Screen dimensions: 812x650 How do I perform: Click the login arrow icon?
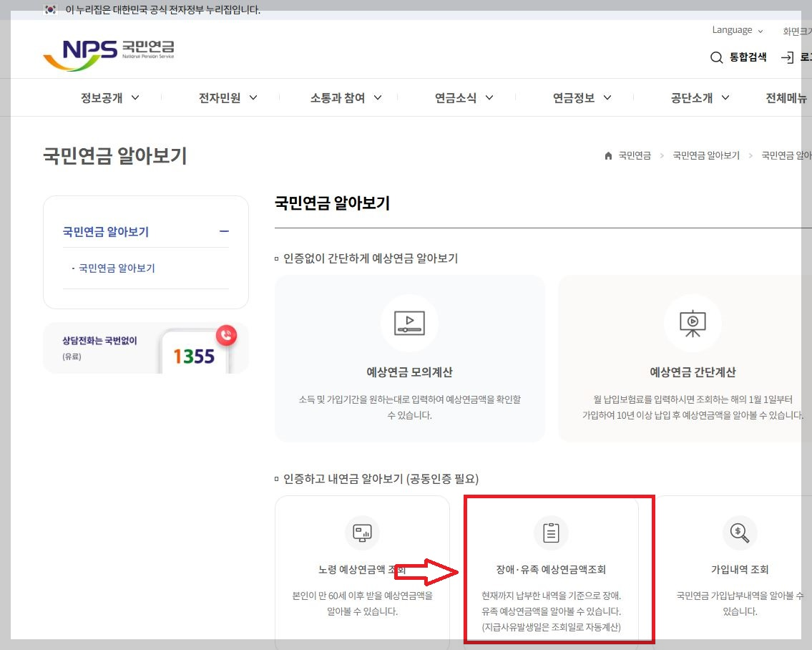coord(787,57)
